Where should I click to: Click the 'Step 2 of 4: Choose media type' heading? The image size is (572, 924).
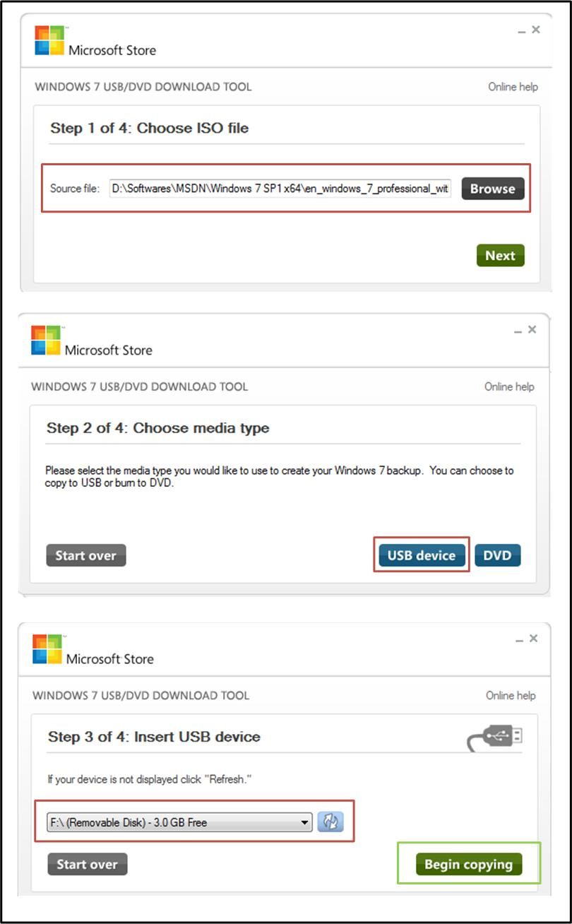tap(157, 427)
